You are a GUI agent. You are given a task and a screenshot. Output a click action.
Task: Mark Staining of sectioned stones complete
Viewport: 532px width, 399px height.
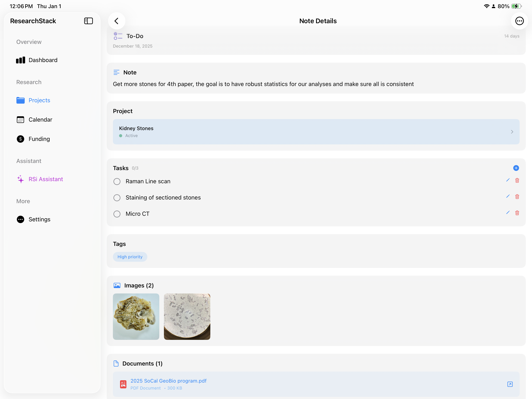tap(117, 197)
